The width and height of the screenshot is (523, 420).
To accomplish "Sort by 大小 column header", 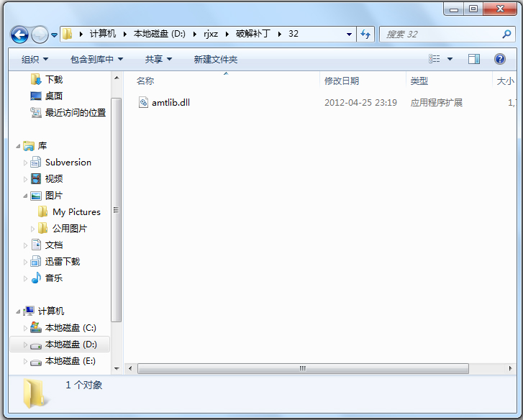I will coord(505,81).
